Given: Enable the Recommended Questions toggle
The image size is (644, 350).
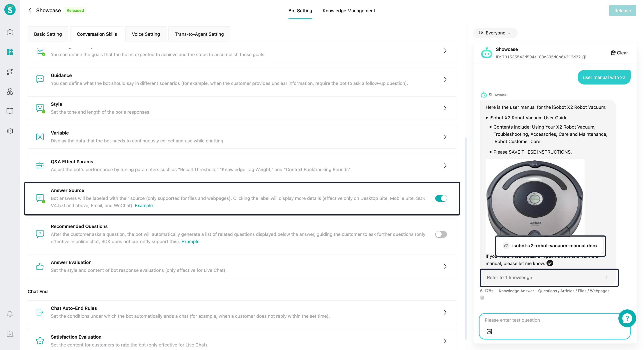Looking at the screenshot, I should [441, 234].
